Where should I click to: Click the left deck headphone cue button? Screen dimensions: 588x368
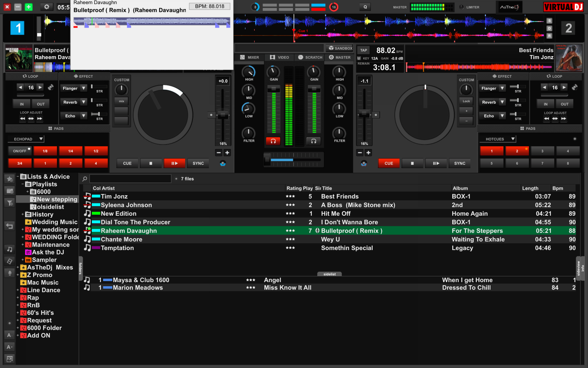(273, 141)
